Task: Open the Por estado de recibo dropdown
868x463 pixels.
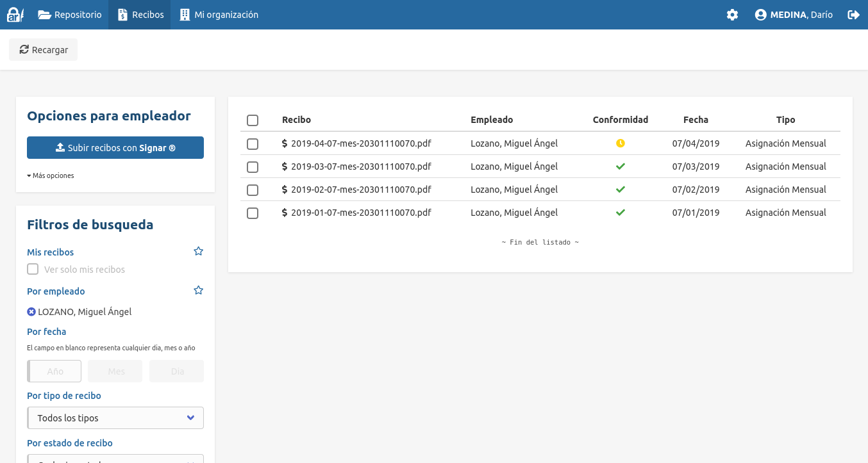Action: [x=115, y=459]
